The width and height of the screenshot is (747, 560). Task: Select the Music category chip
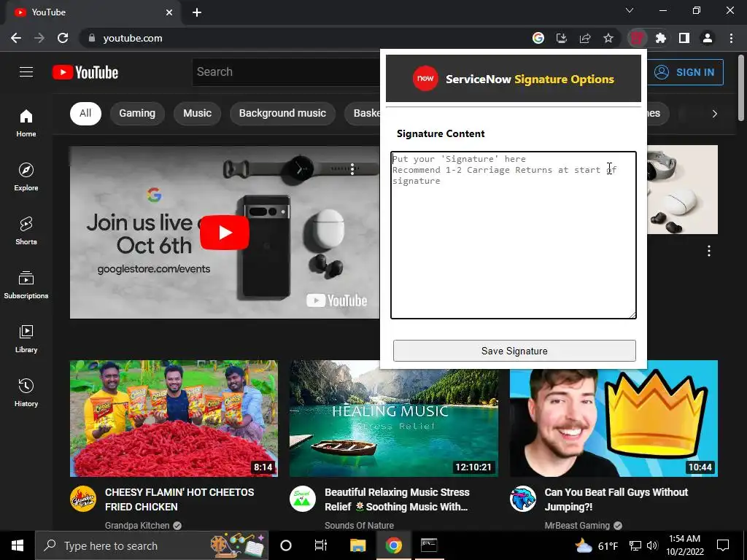pyautogui.click(x=197, y=113)
